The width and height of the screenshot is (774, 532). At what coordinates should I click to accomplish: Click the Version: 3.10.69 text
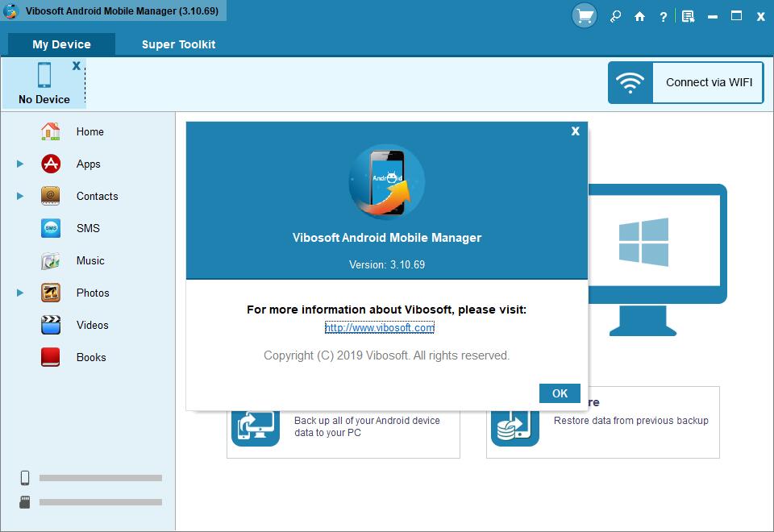click(387, 264)
